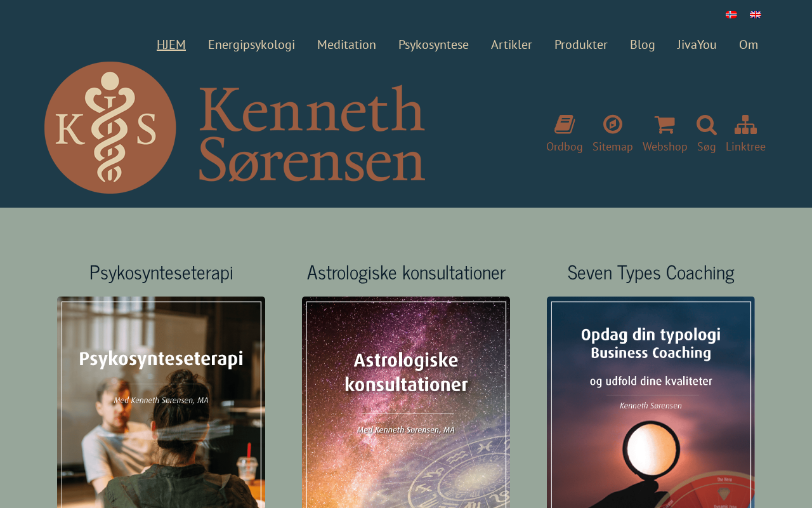The height and width of the screenshot is (508, 812).
Task: Select Produkter in the top menu
Action: point(581,44)
